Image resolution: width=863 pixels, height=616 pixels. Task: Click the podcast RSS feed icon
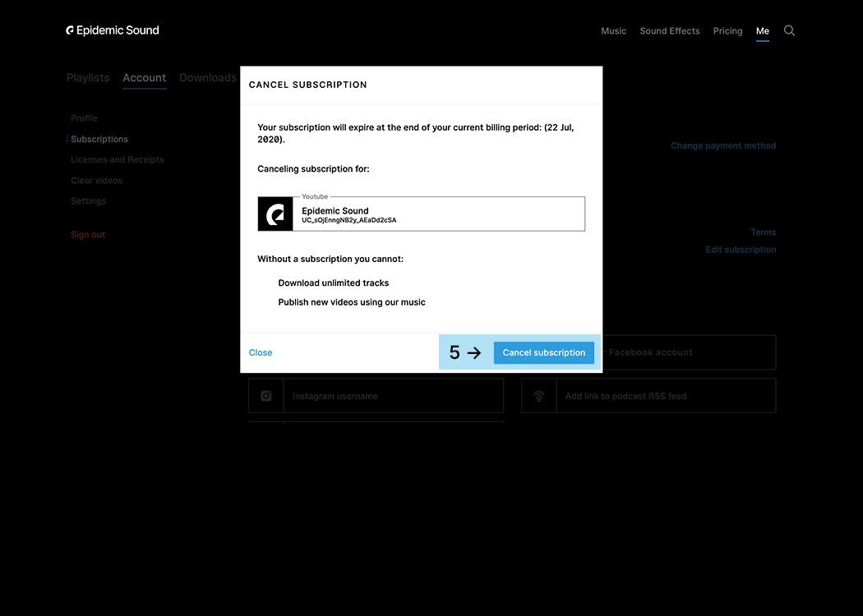coord(539,396)
